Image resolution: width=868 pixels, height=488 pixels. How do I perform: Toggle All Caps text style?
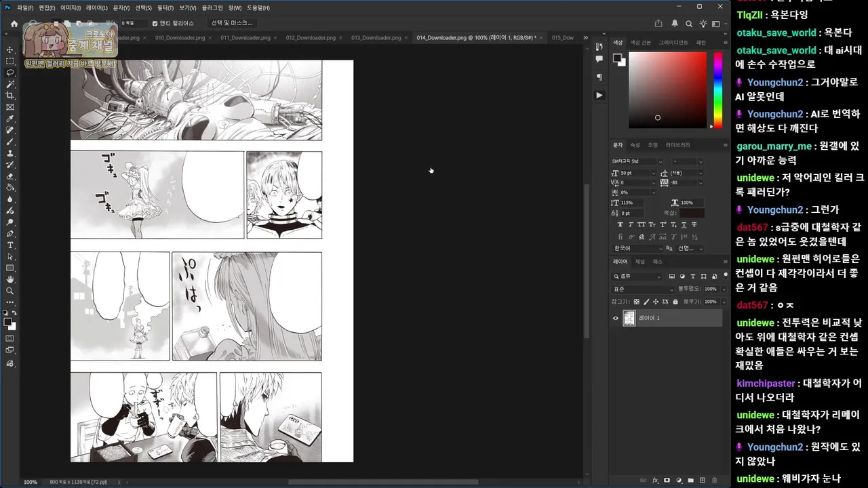coord(642,224)
